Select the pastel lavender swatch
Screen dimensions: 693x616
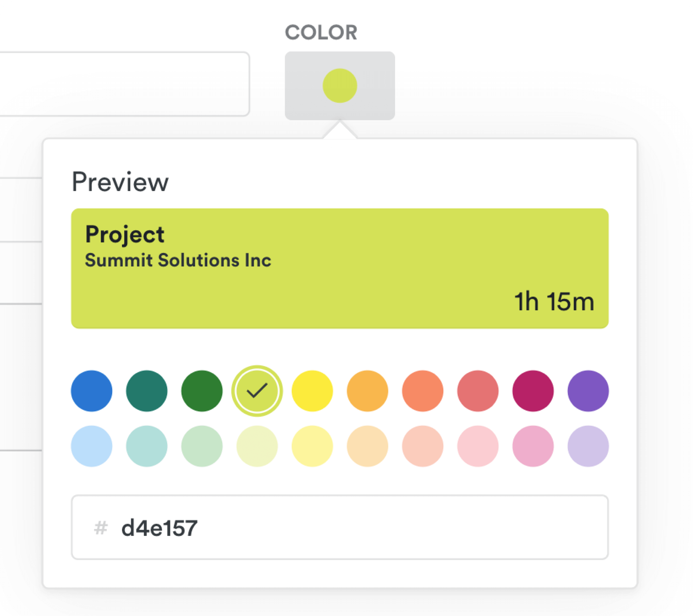[x=588, y=446]
